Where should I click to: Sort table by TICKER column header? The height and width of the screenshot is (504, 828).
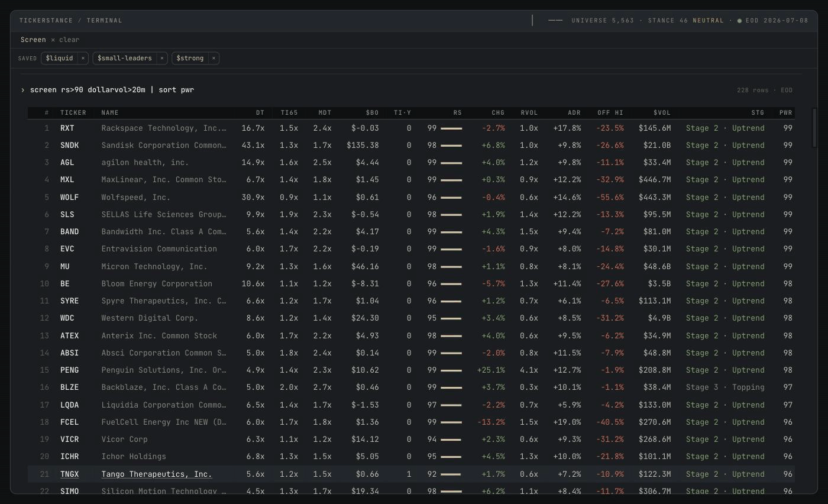click(x=73, y=112)
